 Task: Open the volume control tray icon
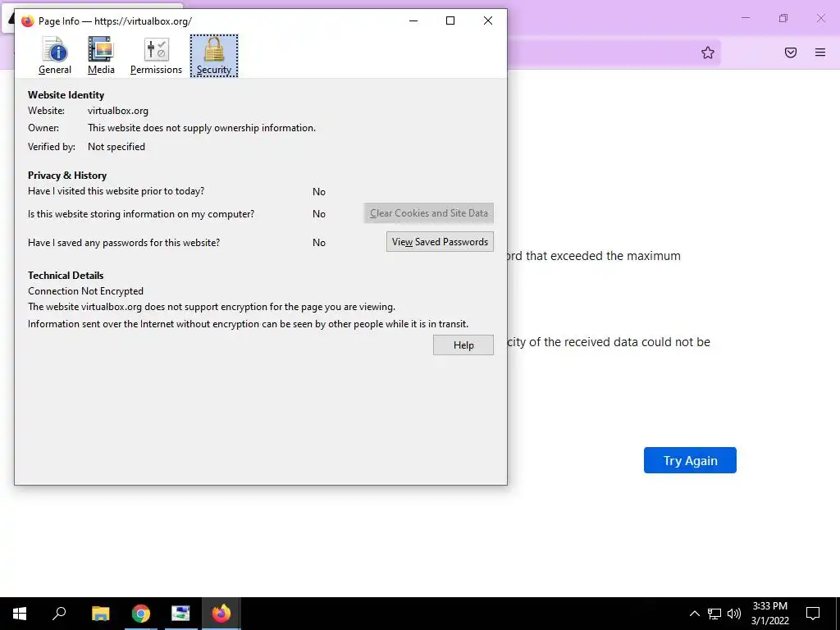[x=734, y=614]
